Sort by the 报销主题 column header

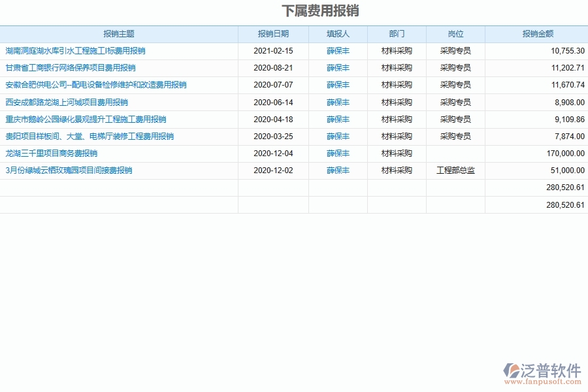point(120,34)
